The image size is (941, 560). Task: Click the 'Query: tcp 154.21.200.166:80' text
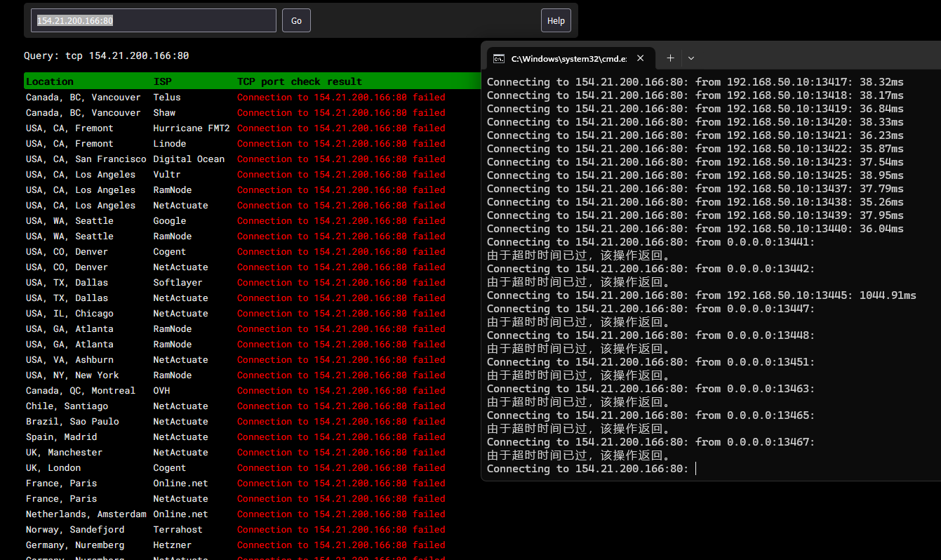pyautogui.click(x=107, y=55)
